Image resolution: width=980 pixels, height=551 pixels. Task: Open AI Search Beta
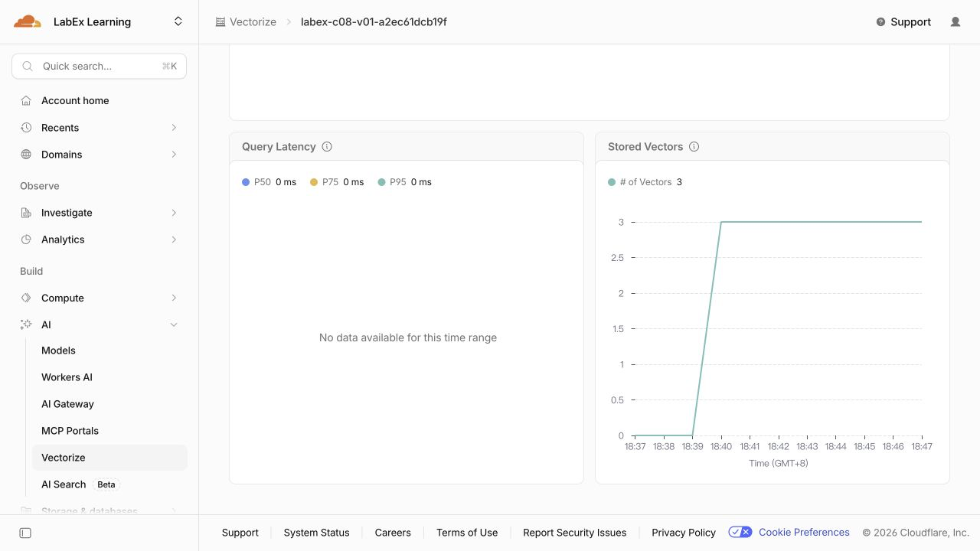pos(80,484)
